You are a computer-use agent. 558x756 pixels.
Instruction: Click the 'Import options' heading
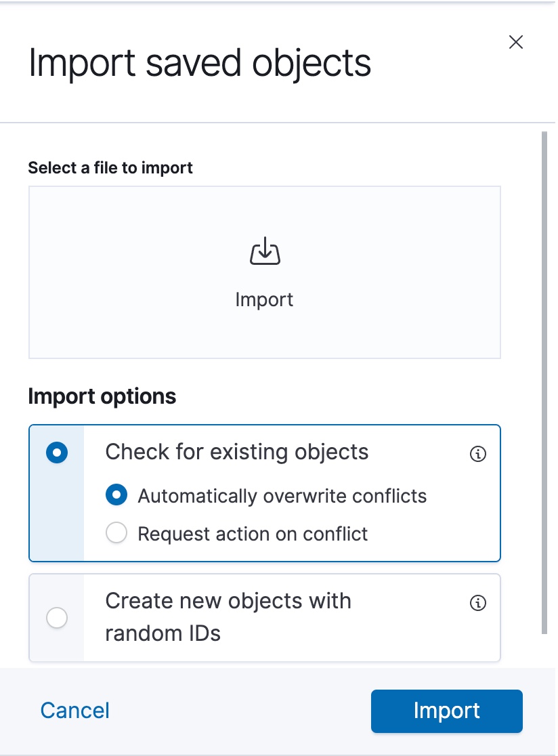102,396
